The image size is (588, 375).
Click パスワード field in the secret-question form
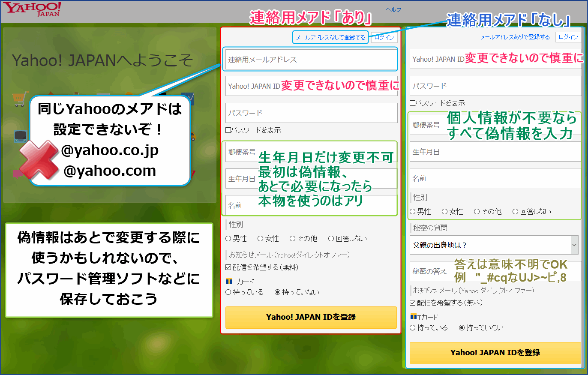tap(495, 86)
